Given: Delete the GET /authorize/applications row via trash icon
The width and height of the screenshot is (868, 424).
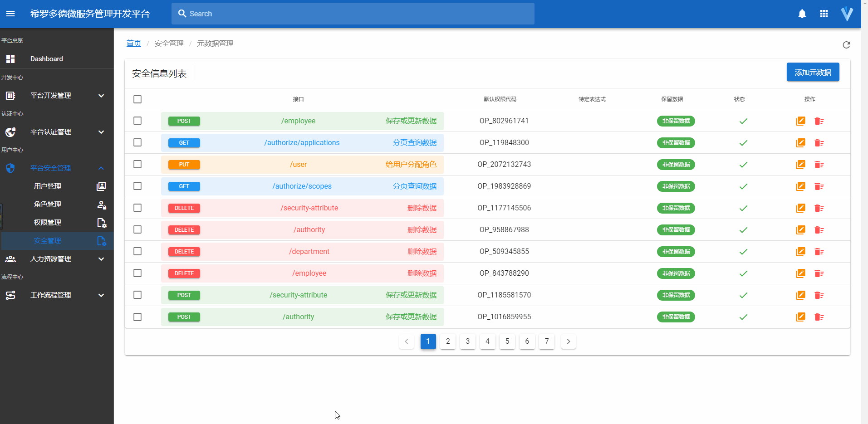Looking at the screenshot, I should pyautogui.click(x=819, y=143).
